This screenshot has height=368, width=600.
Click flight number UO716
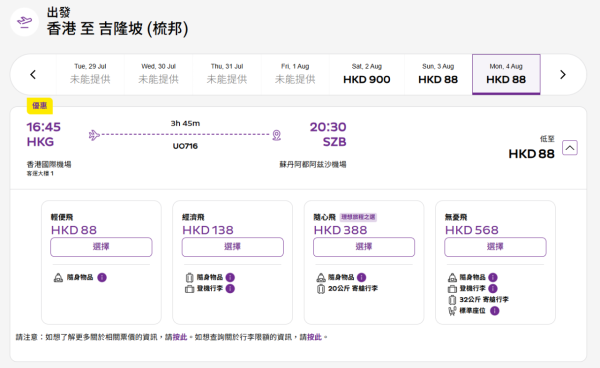185,146
